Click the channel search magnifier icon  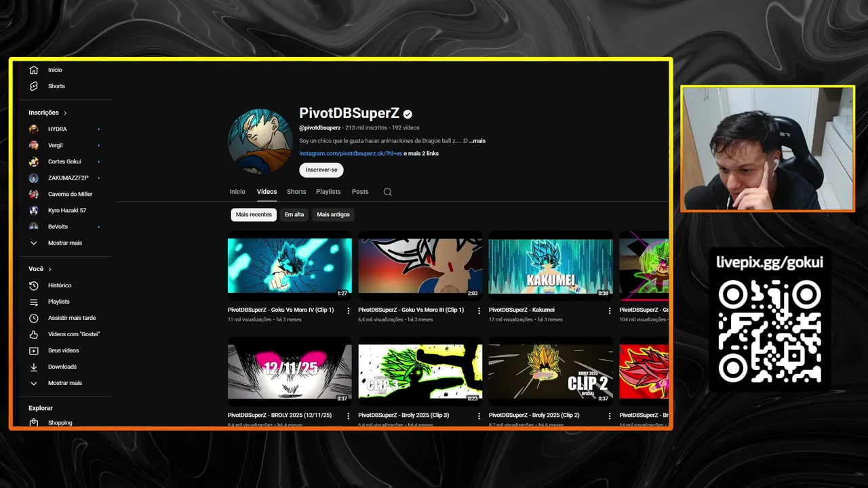(x=388, y=192)
